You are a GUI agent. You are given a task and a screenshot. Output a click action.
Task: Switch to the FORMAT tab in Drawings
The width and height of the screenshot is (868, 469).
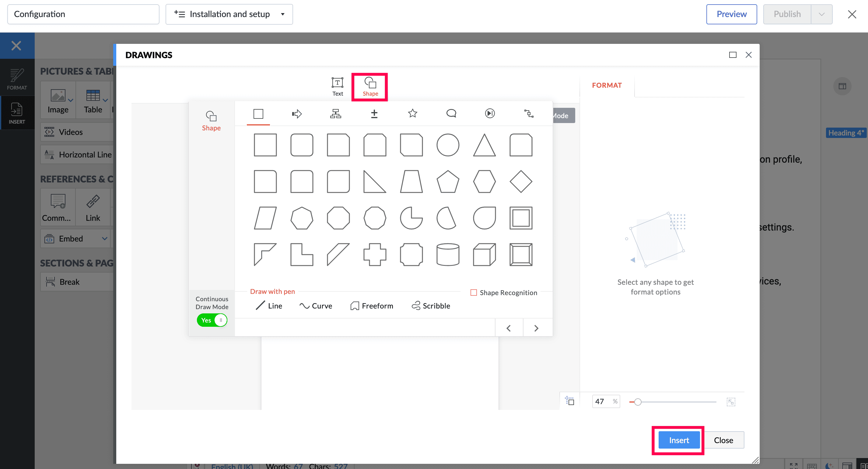pos(607,85)
